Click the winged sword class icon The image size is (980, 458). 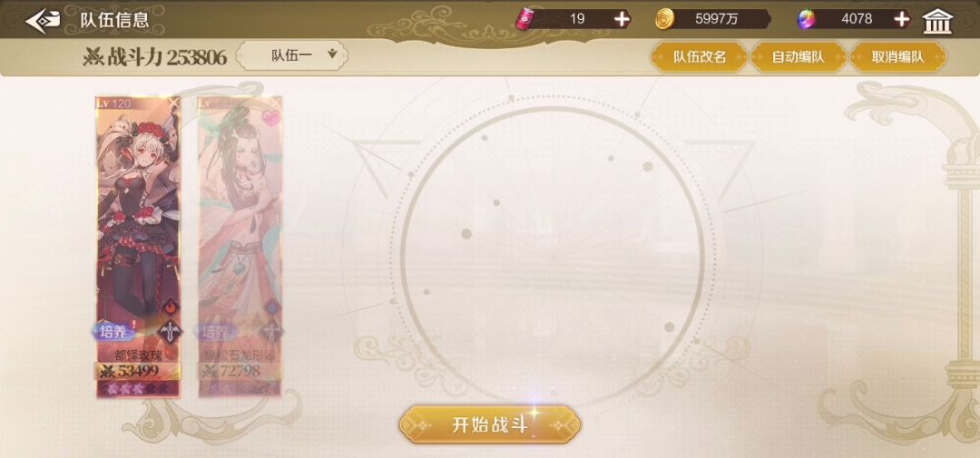point(170,332)
